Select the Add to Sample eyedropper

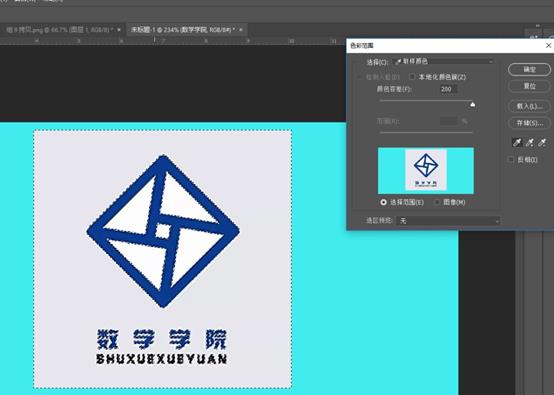click(529, 142)
